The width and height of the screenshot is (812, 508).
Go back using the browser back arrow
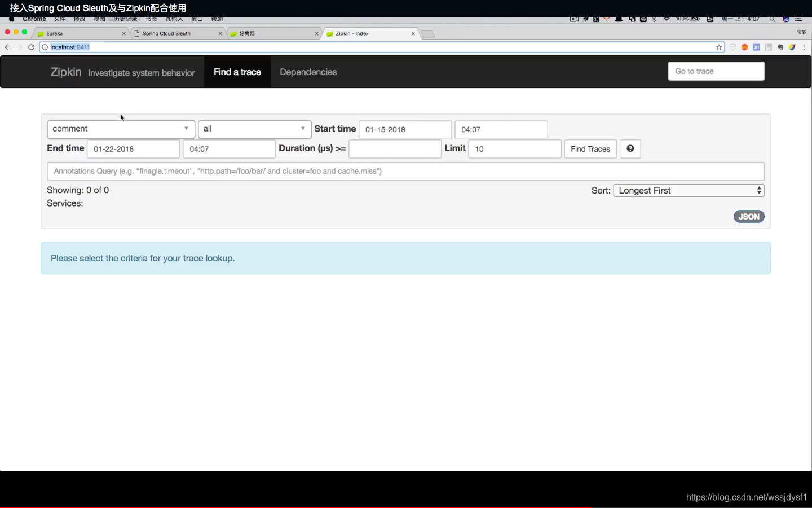(7, 47)
